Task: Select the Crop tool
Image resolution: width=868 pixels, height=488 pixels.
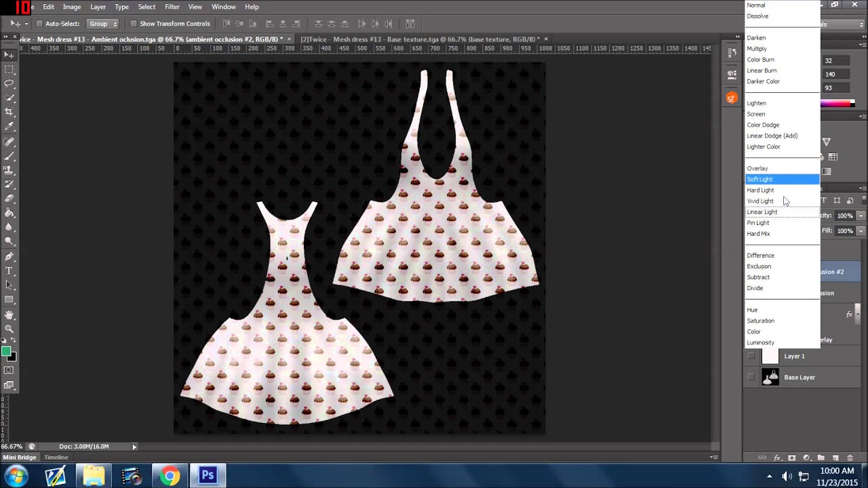Action: click(9, 112)
